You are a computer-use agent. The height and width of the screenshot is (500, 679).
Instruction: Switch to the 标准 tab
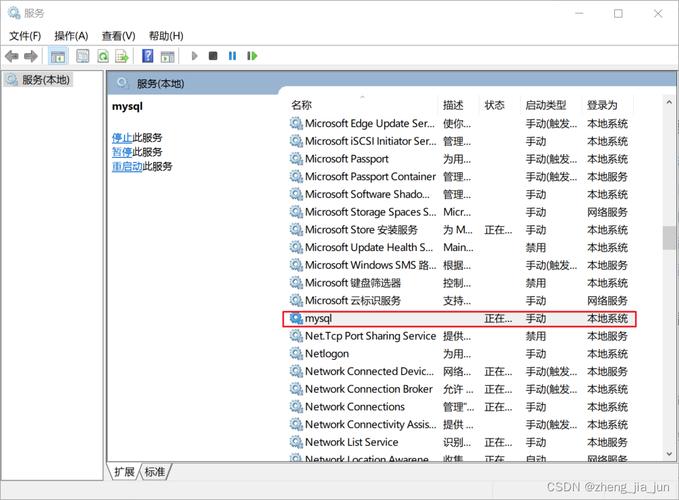tap(155, 471)
